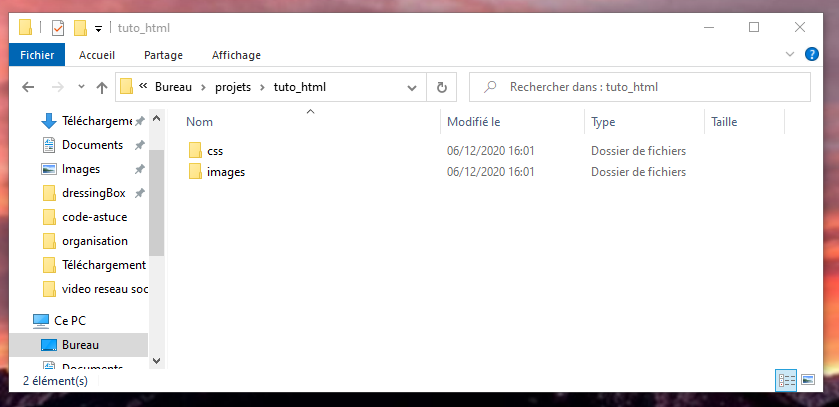Click the Images picture icon in sidebar
Image resolution: width=839 pixels, height=407 pixels.
49,169
